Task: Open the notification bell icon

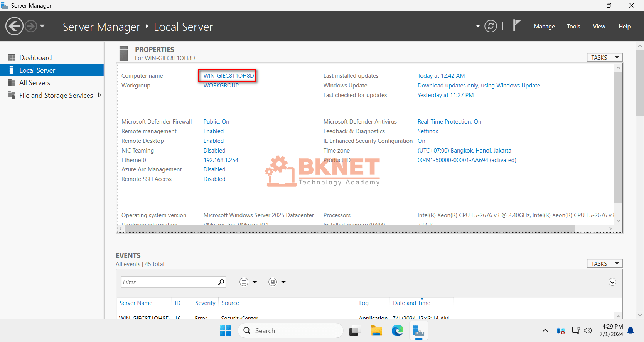Action: point(631,330)
